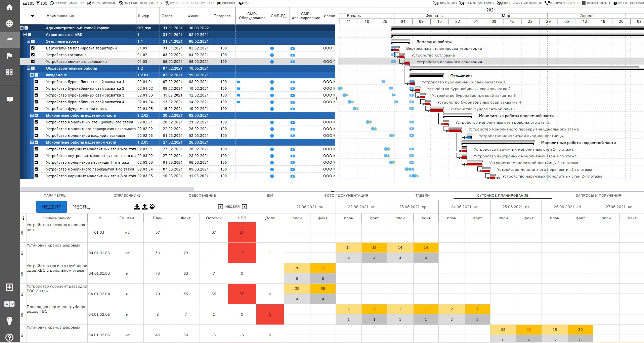Click the paint bucket fill icon

tap(153, 207)
